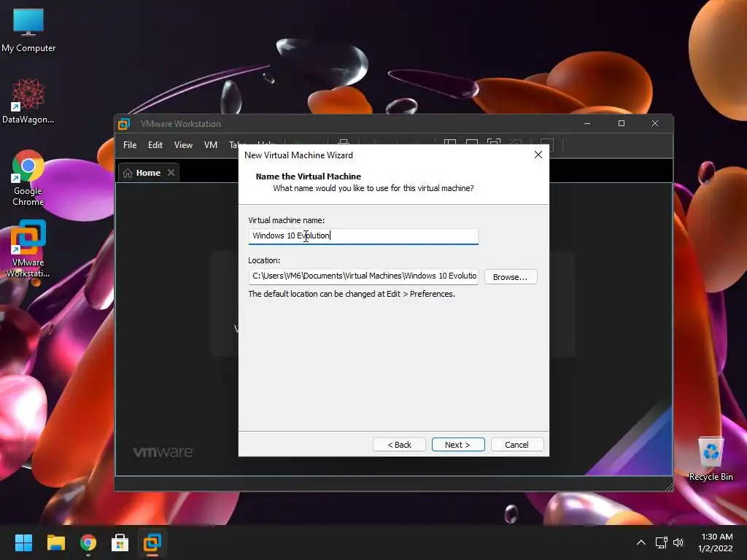
Task: Click the network icon in system tray
Action: point(661,542)
